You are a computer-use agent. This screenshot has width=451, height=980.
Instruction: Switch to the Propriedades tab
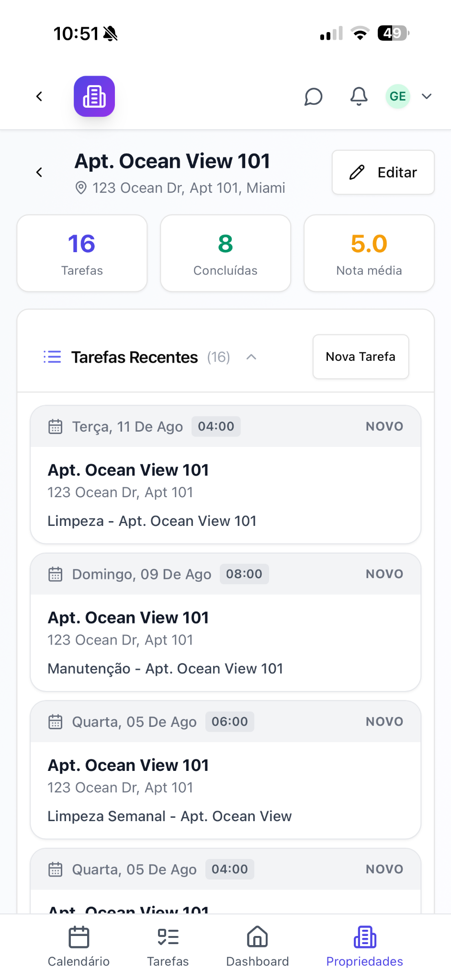click(365, 947)
